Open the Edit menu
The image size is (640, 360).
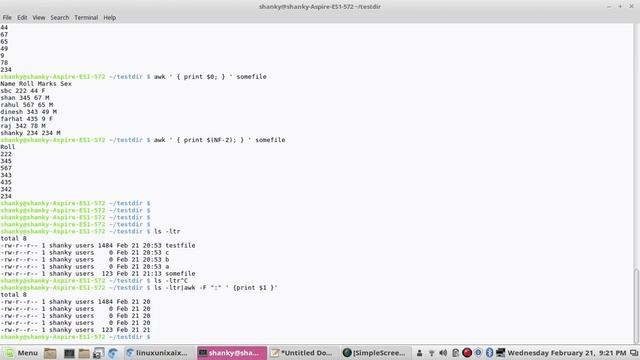22,18
